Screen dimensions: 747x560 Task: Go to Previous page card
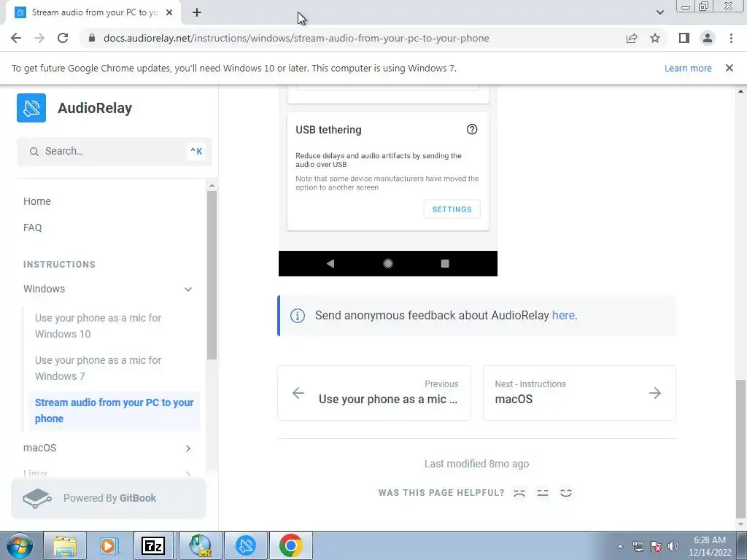tap(374, 393)
